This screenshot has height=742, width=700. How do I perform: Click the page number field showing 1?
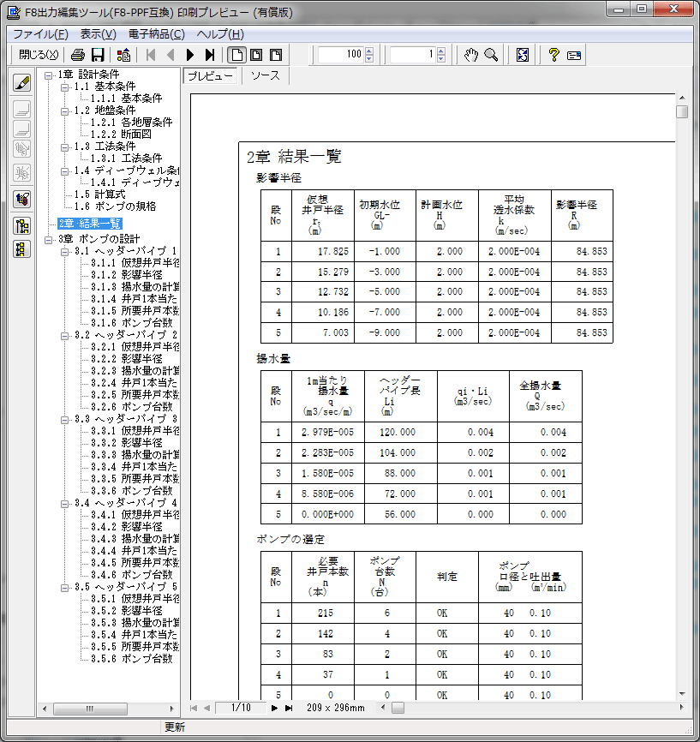click(x=413, y=55)
